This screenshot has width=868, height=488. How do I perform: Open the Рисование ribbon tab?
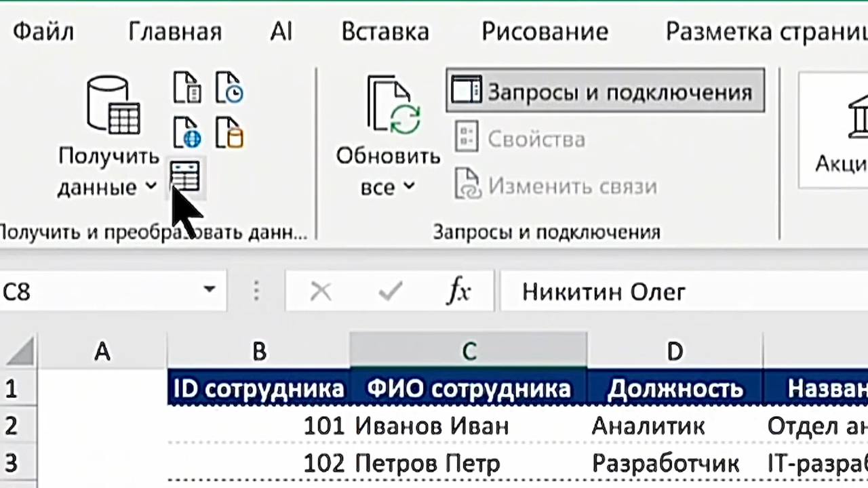(545, 32)
